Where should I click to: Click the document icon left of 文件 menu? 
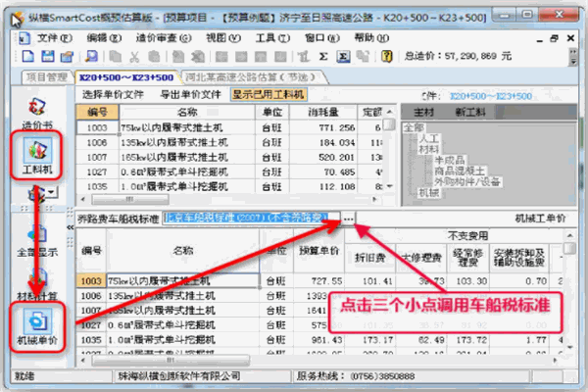(x=24, y=38)
